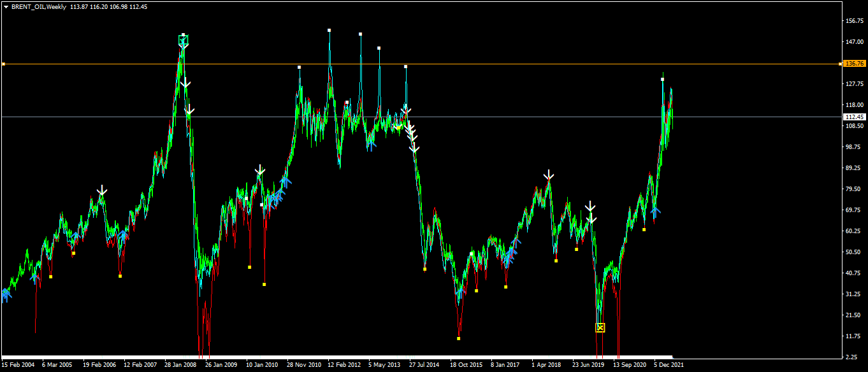This screenshot has width=868, height=372.
Task: Click the 127.75 price axis label
Action: (x=854, y=84)
